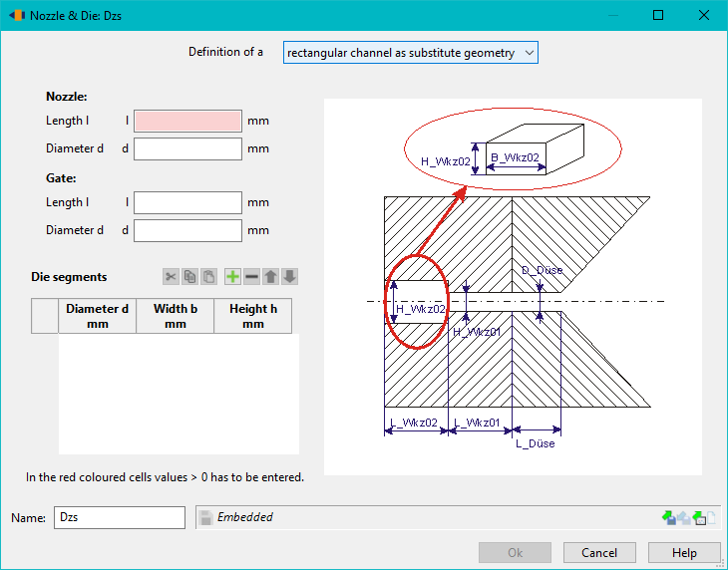728x570 pixels.
Task: Open Help for Nozzle & Die
Action: [684, 553]
